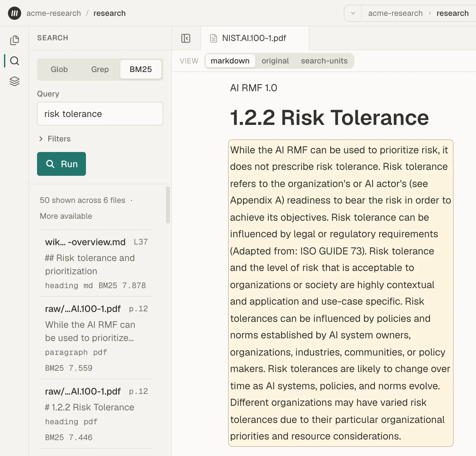
Task: Select the search magnifier sidebar icon
Action: coord(15,61)
